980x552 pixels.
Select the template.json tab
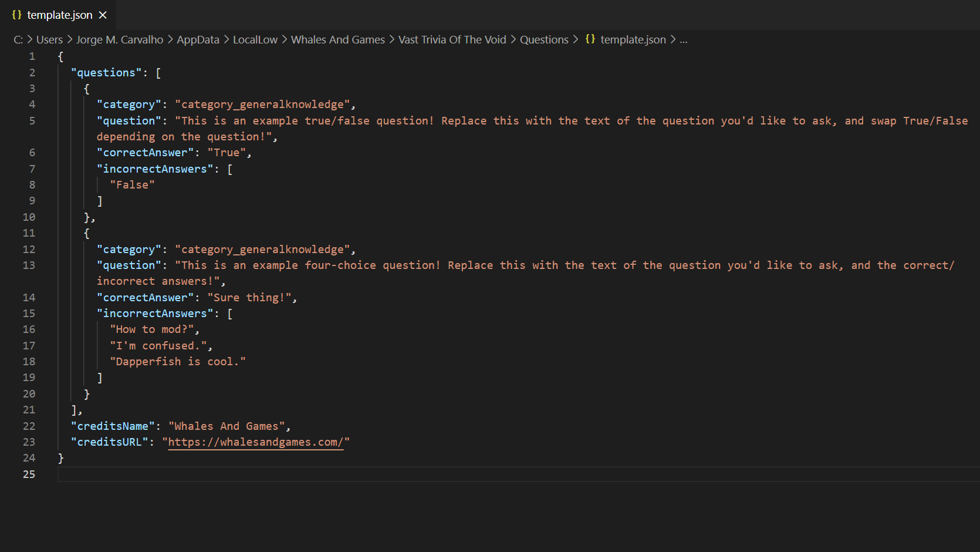point(59,15)
